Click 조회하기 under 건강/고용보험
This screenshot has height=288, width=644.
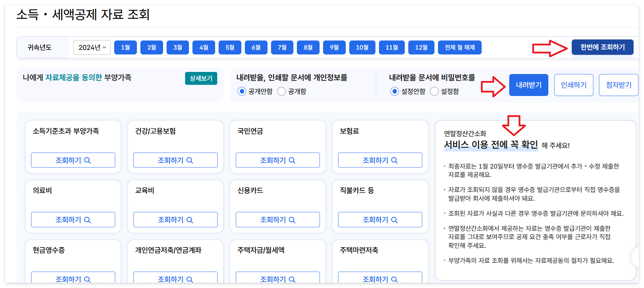(175, 160)
